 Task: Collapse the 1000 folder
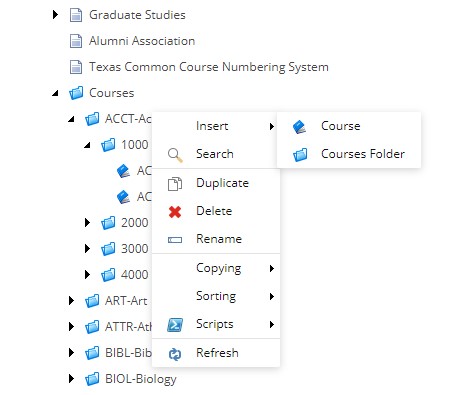tap(87, 145)
